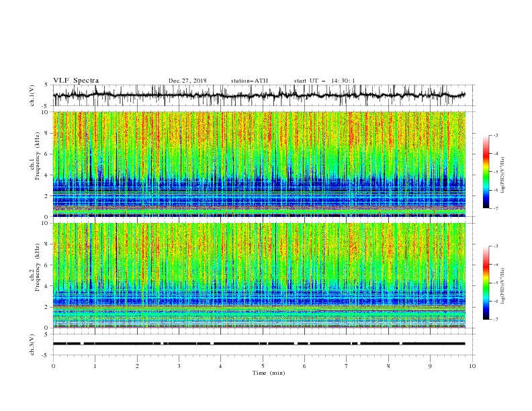This screenshot has height=411, width=532.
Task: Click the "1" tick on the time axis
Action: coord(95,366)
